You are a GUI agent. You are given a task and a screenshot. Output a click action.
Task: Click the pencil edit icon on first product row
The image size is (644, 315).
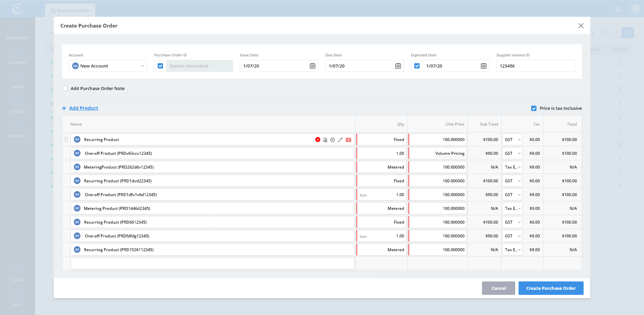340,140
